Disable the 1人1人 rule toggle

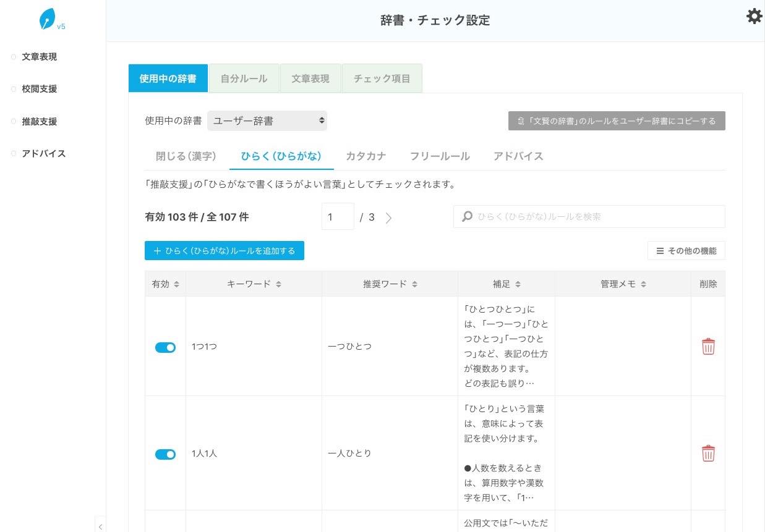165,454
